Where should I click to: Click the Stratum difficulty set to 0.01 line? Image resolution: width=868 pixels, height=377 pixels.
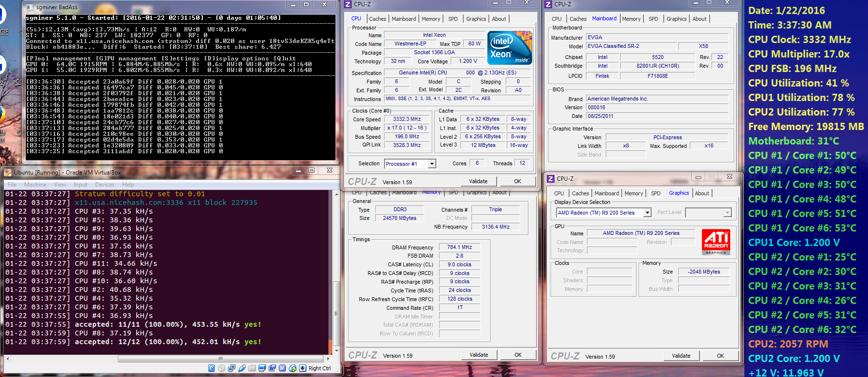(140, 194)
